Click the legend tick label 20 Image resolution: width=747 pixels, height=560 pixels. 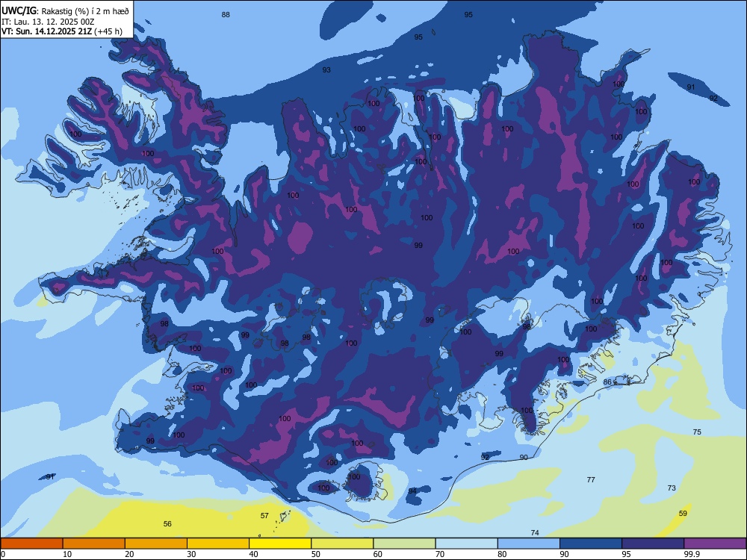(x=129, y=554)
